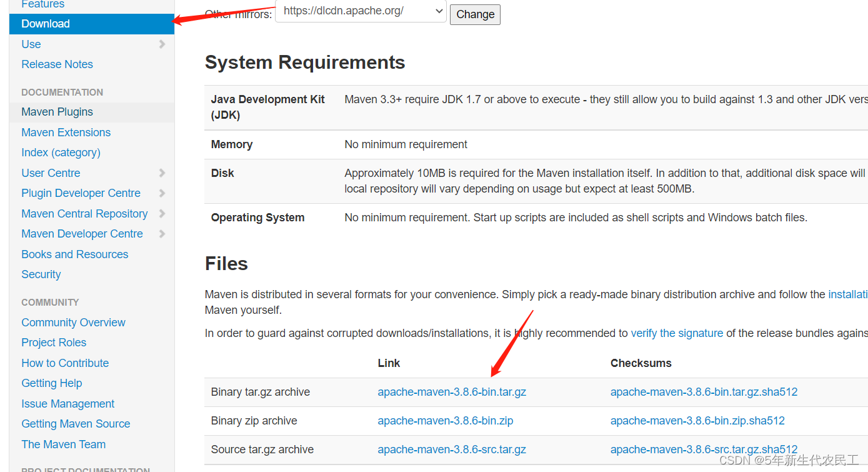Click the Change mirror button
This screenshot has height=472, width=868.
tap(475, 14)
